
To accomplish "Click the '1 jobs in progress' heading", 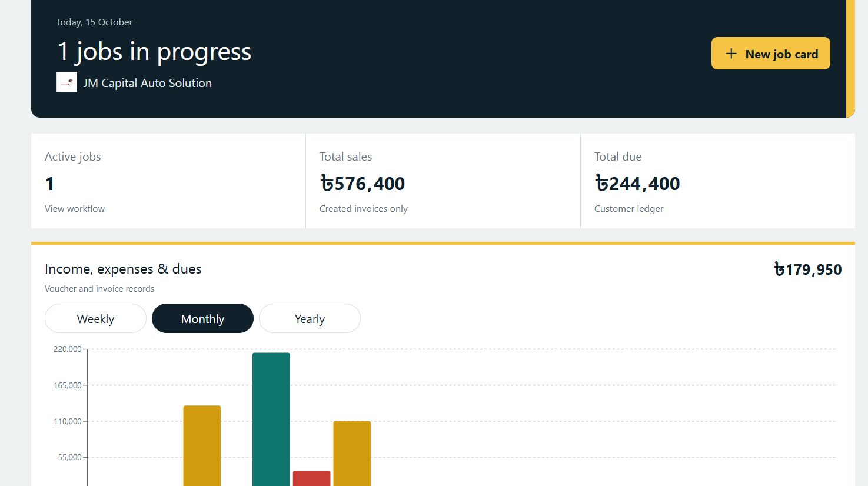I will click(x=154, y=52).
